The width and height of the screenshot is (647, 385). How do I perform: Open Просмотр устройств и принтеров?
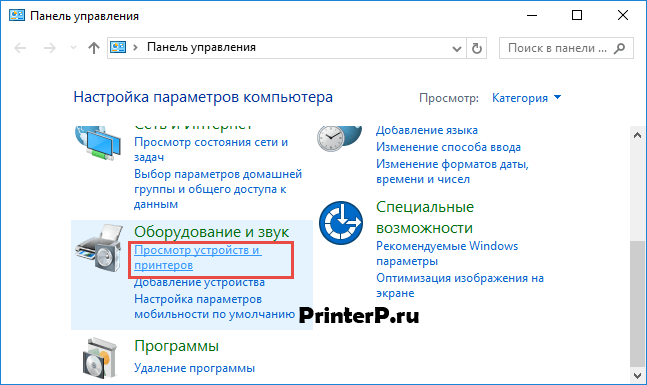tap(198, 257)
